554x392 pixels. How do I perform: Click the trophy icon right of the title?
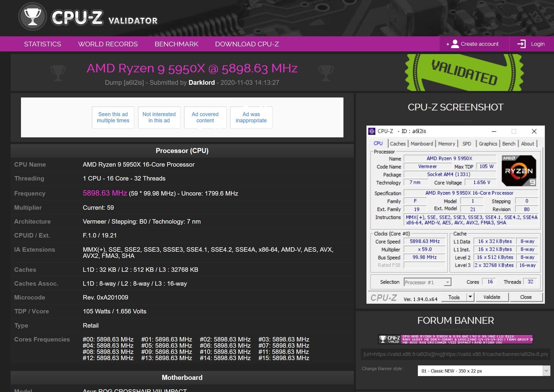click(x=326, y=72)
